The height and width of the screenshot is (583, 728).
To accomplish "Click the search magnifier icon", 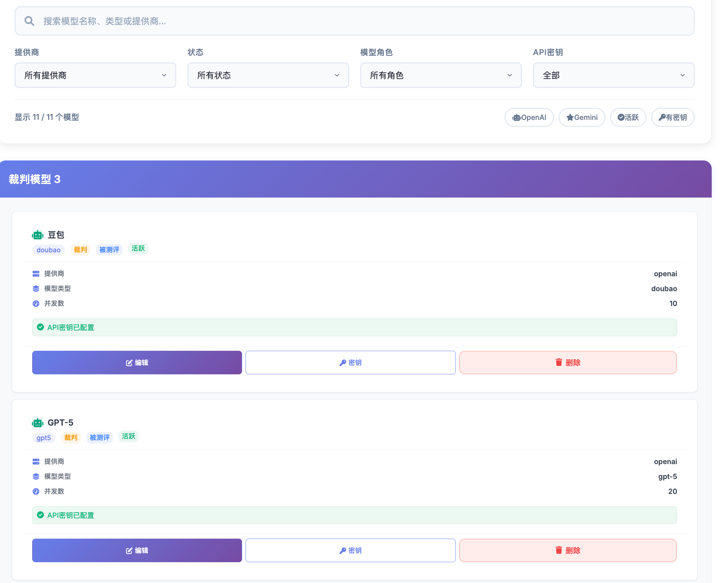I will (29, 21).
